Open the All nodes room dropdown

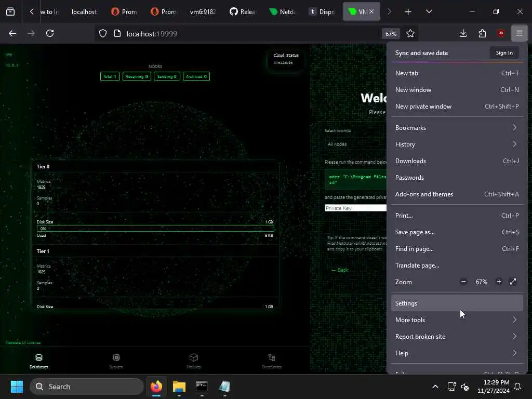coord(355,144)
